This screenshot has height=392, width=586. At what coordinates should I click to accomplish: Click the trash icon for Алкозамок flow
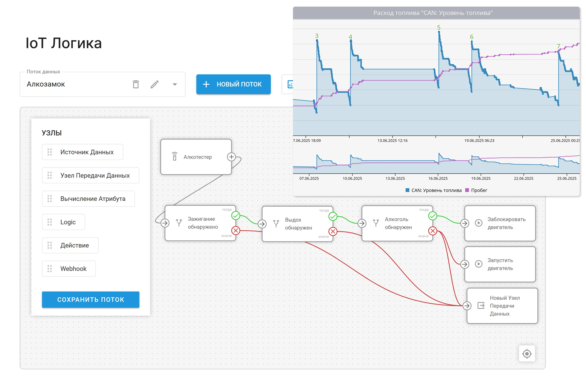136,84
